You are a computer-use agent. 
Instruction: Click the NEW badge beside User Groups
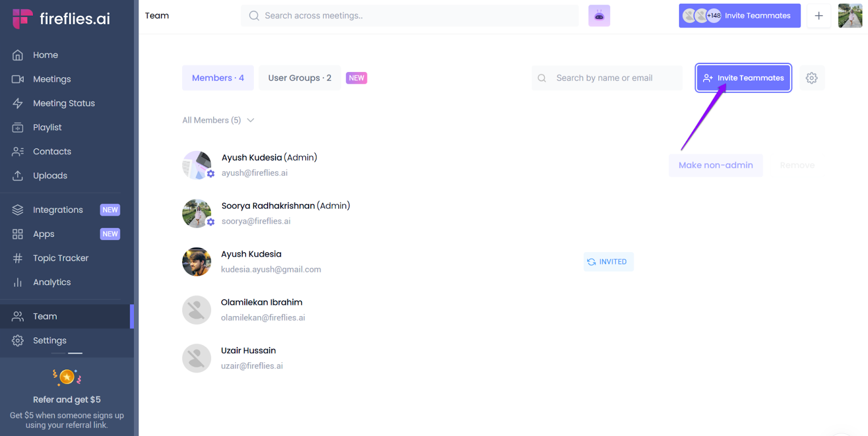click(x=356, y=78)
